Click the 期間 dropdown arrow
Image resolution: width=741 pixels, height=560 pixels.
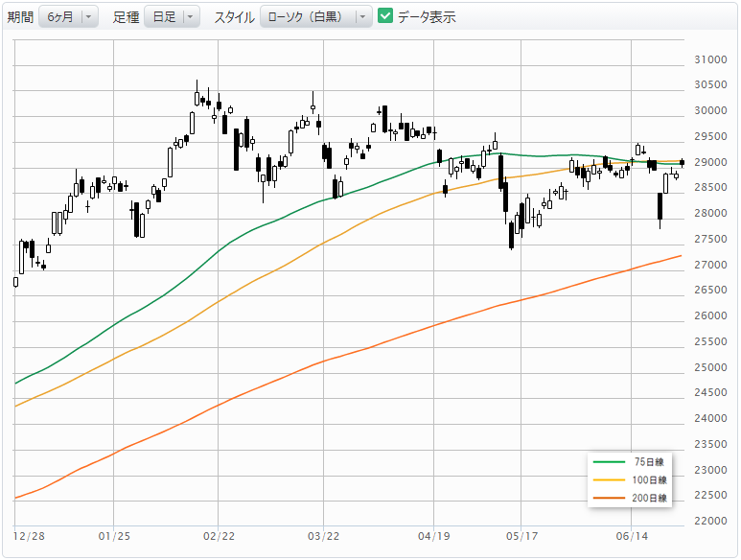(x=88, y=17)
